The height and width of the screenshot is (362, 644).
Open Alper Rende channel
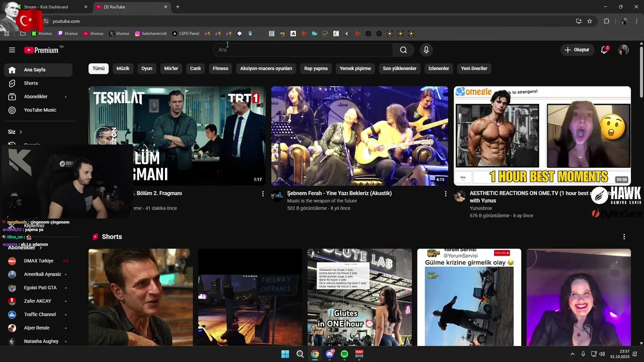coord(38,328)
